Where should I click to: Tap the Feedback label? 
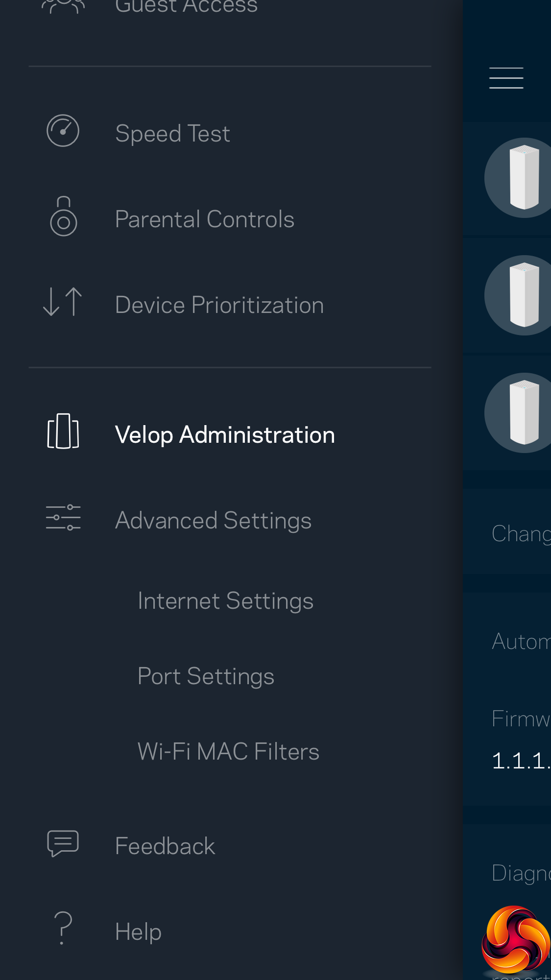click(x=165, y=846)
